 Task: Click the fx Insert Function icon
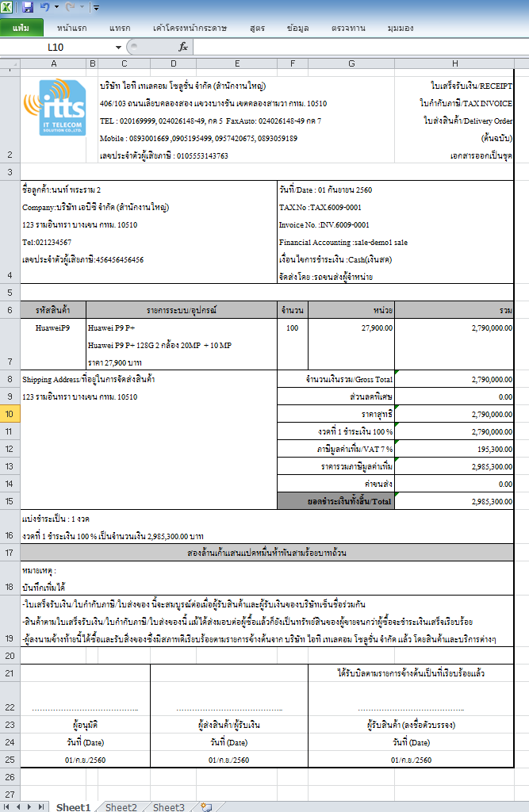click(183, 47)
